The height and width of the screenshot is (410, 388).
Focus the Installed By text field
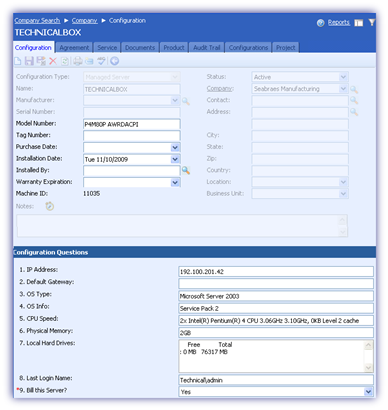coord(132,171)
